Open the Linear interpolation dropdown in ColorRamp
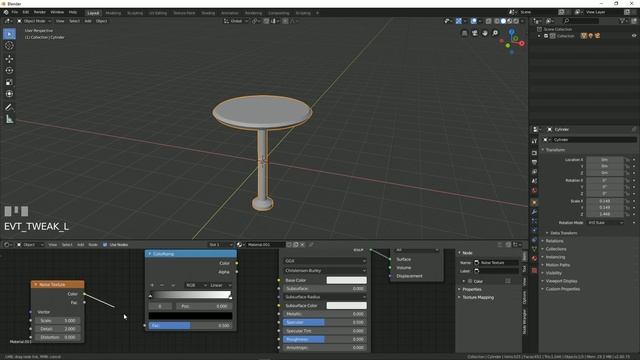 coord(221,285)
